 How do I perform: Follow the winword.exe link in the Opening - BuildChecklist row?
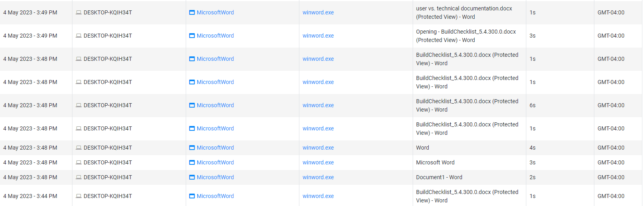pyautogui.click(x=318, y=36)
